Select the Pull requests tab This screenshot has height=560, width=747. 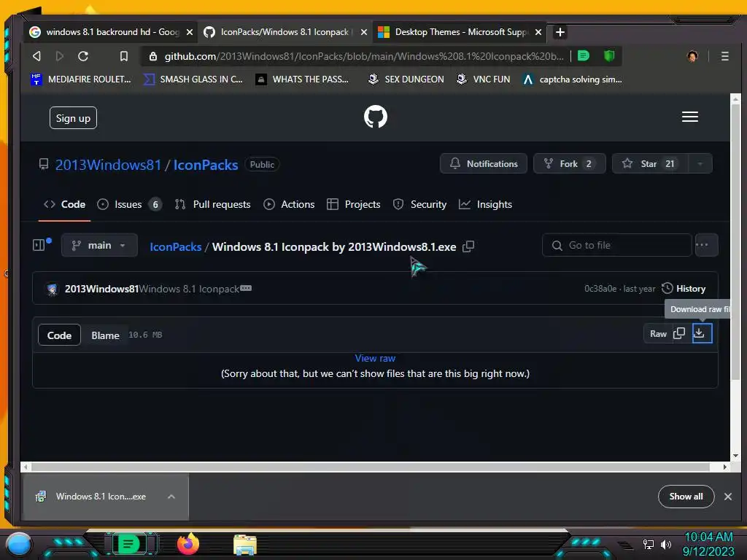[212, 204]
